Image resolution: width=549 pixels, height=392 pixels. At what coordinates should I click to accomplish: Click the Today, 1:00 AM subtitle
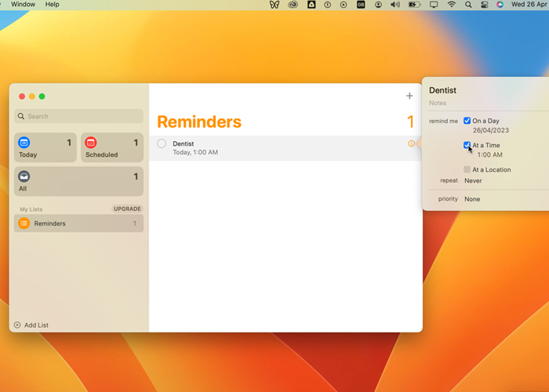click(195, 152)
